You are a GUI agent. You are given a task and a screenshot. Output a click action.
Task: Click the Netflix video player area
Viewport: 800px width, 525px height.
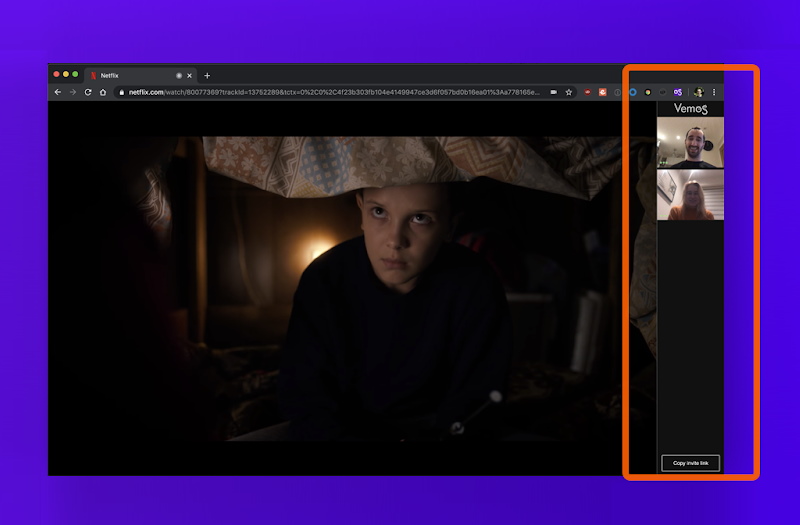[352, 288]
